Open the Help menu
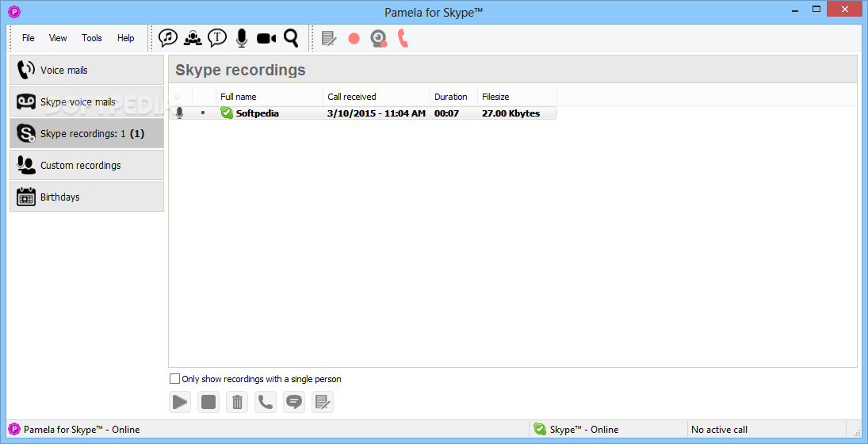868x444 pixels. coord(126,38)
